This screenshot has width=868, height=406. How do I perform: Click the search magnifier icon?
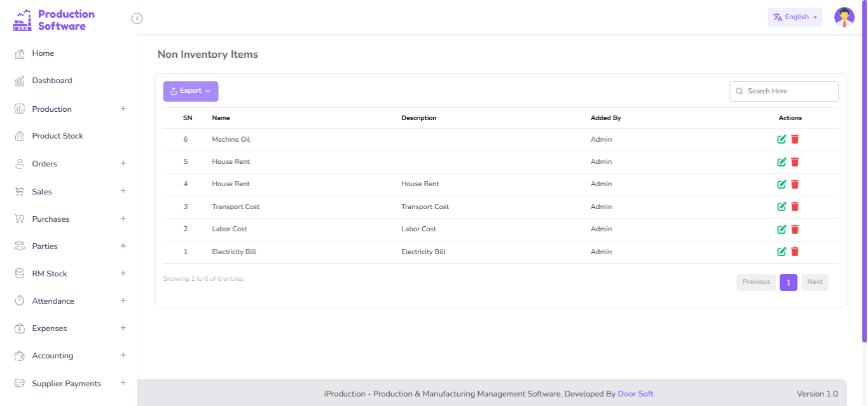[x=739, y=91]
